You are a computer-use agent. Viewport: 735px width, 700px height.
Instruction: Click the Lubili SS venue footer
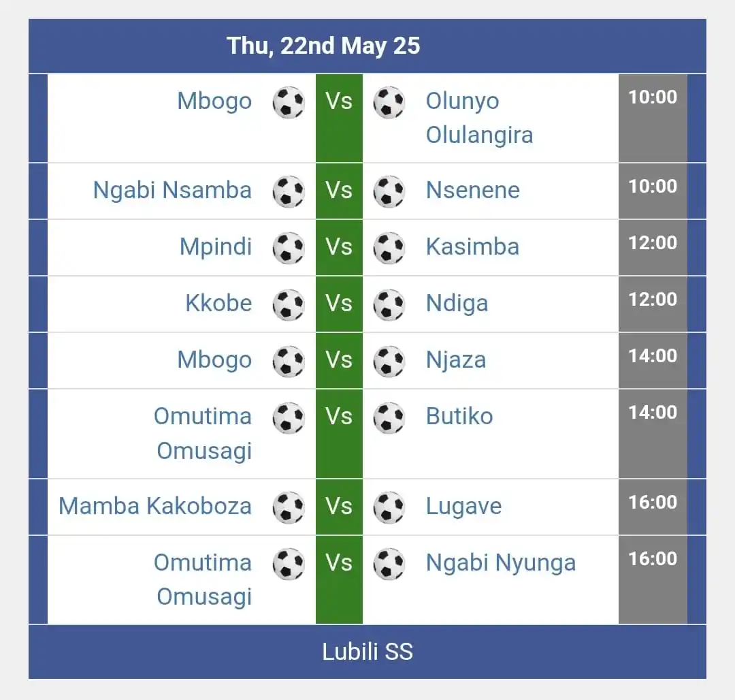[367, 652]
